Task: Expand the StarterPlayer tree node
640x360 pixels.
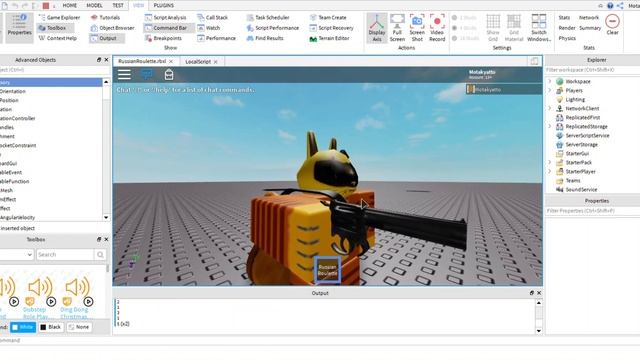Action: (549, 171)
